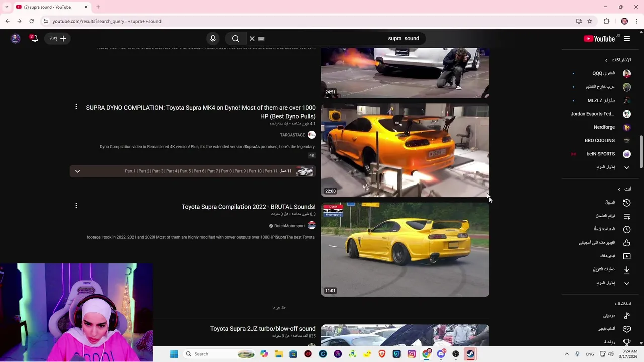This screenshot has width=644, height=362.
Task: Open options for SUPRA DYNO COMPILATION video
Action: [x=76, y=107]
